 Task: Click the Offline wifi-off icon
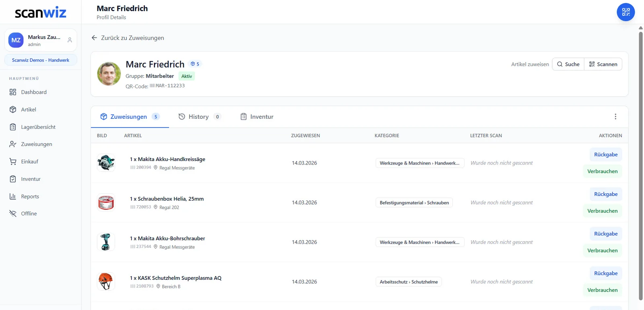pyautogui.click(x=13, y=214)
